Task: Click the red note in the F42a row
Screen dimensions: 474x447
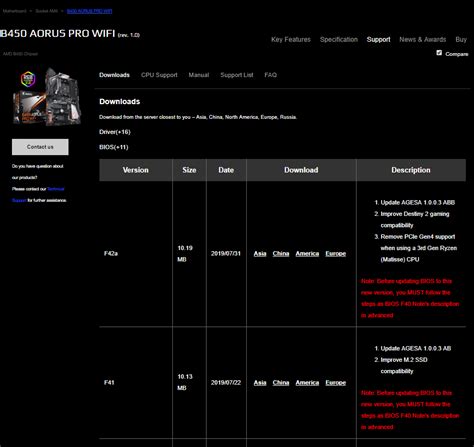Action: pyautogui.click(x=410, y=298)
